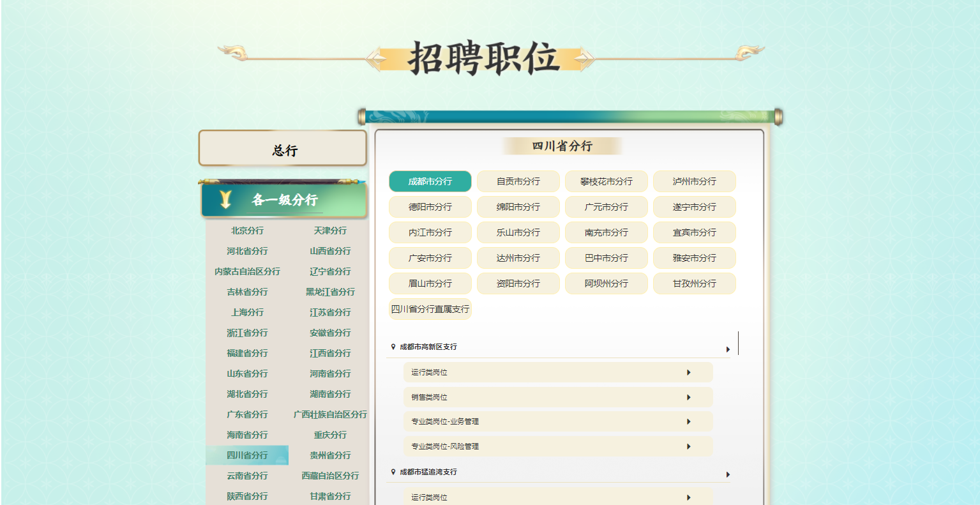Open 甘孜州分行
The width and height of the screenshot is (980, 505).
coord(695,283)
